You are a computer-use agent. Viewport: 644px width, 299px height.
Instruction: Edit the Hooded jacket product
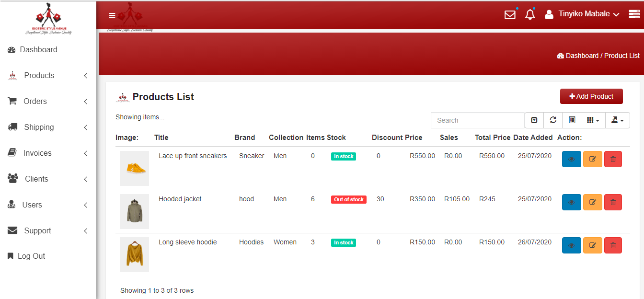(x=592, y=202)
